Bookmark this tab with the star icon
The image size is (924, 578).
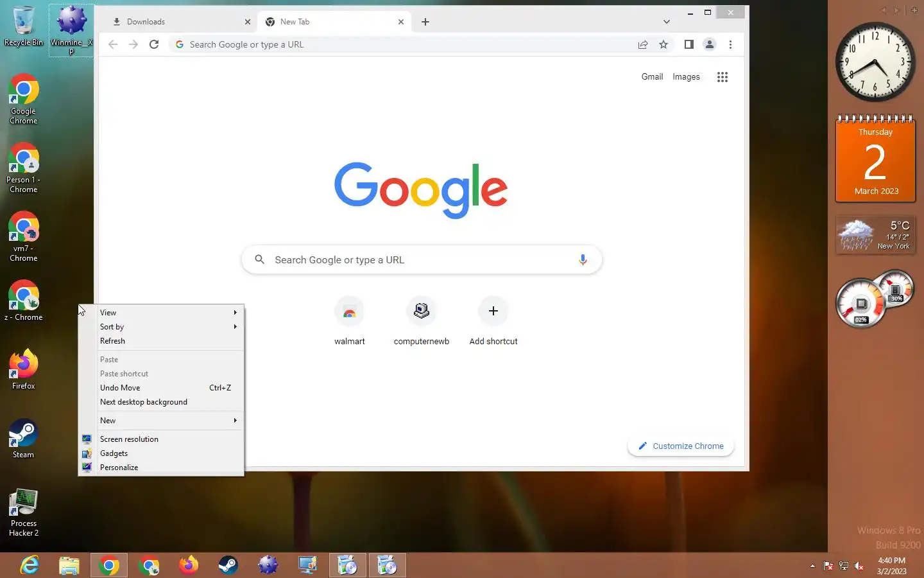[663, 44]
